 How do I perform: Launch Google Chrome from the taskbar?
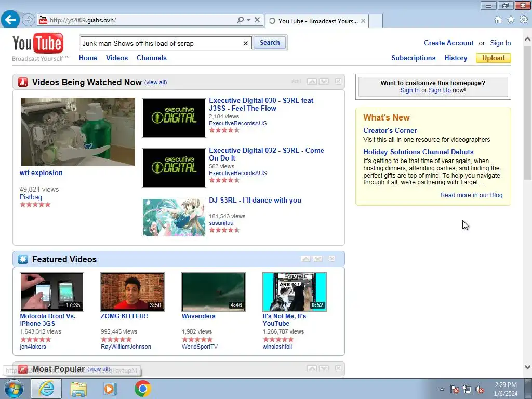[142, 389]
